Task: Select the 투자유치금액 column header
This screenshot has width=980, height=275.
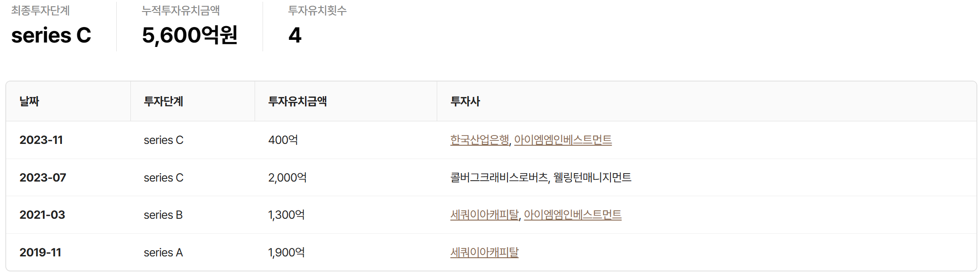Action: [x=297, y=101]
